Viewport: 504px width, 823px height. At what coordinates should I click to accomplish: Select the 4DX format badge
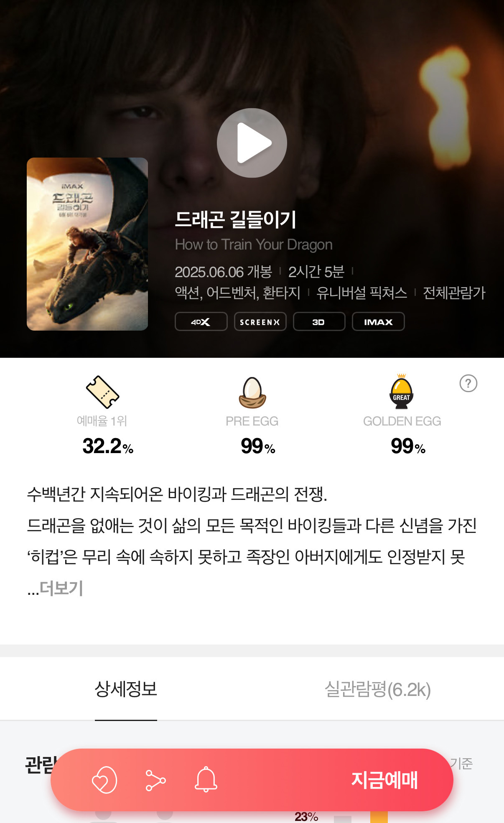click(201, 322)
